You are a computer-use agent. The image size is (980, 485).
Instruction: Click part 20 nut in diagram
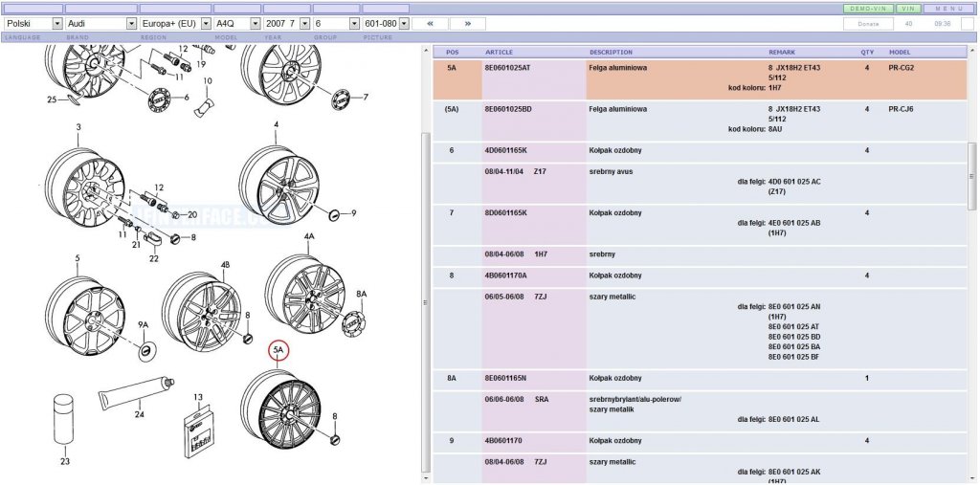point(176,215)
